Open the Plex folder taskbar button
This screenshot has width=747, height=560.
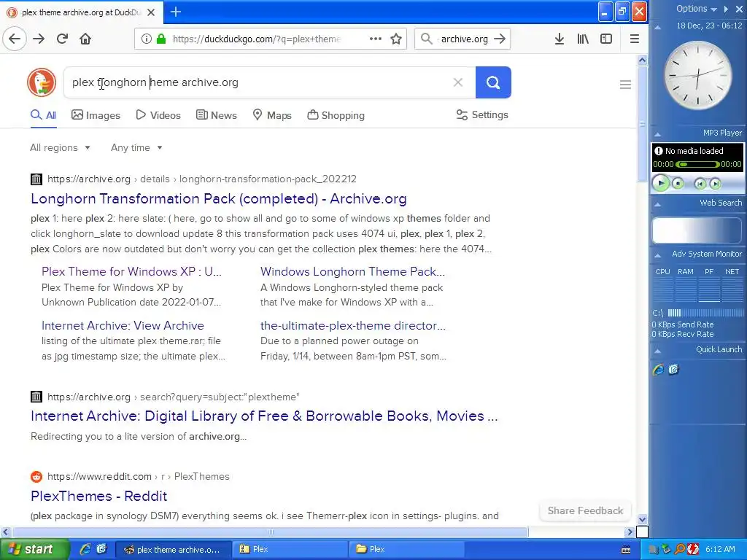tap(406, 550)
